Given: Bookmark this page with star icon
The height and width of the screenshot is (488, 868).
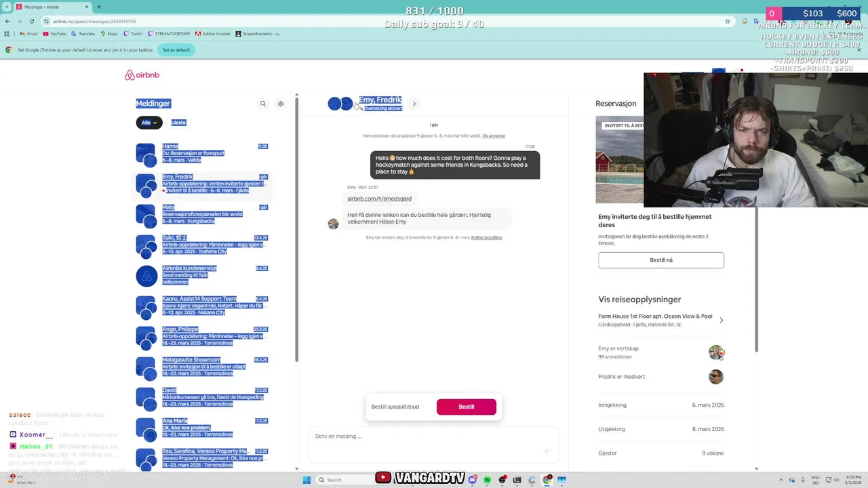Looking at the screenshot, I should click(x=728, y=21).
